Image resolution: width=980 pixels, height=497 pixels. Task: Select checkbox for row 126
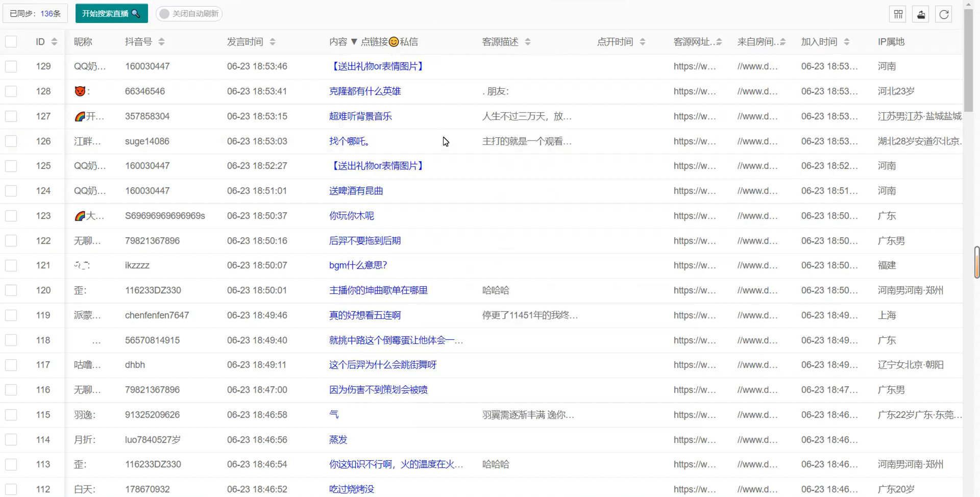tap(11, 141)
